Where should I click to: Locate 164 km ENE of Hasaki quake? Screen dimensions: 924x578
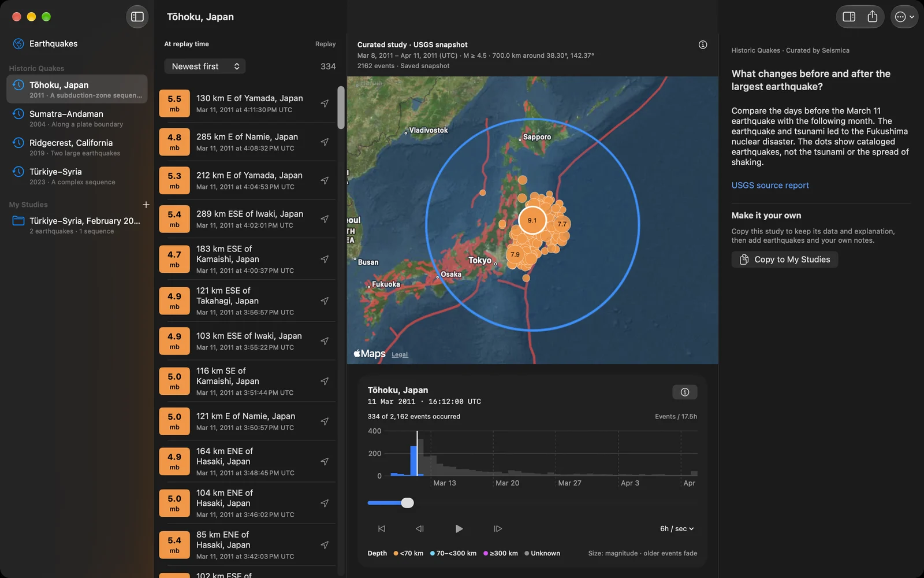click(x=325, y=461)
